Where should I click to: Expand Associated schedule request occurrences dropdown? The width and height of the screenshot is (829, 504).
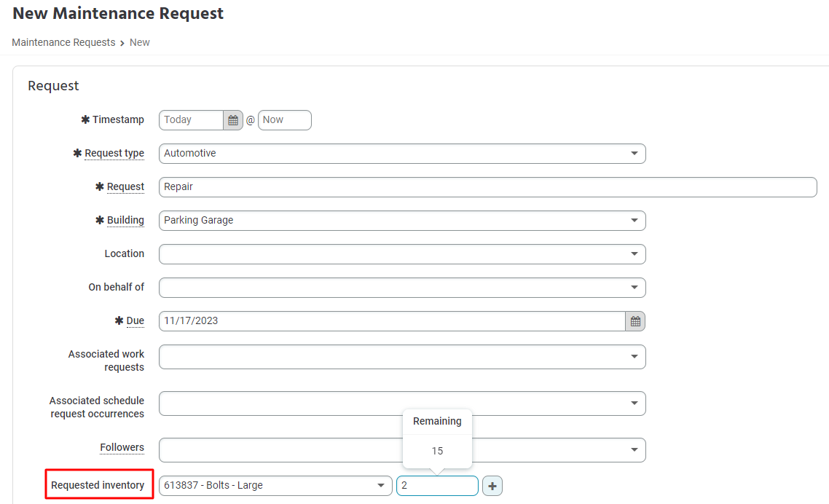(634, 403)
